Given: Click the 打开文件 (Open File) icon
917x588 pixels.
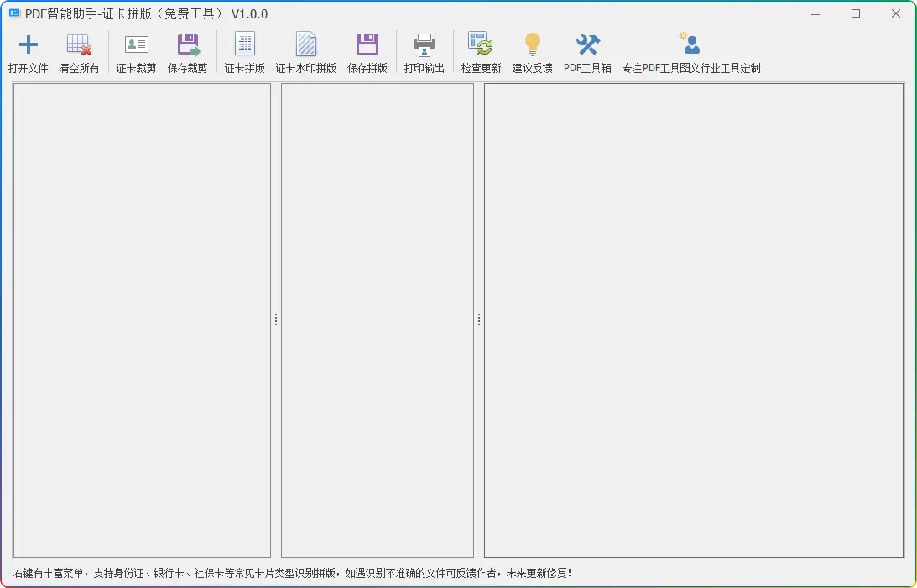Looking at the screenshot, I should pos(29,52).
